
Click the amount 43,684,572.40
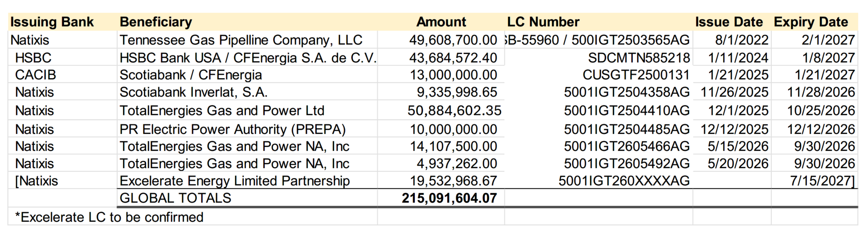tap(453, 58)
